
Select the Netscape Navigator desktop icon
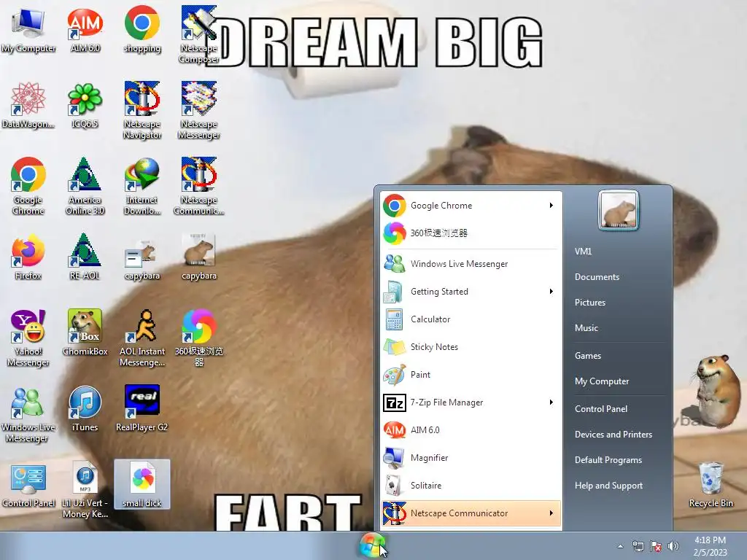[142, 110]
